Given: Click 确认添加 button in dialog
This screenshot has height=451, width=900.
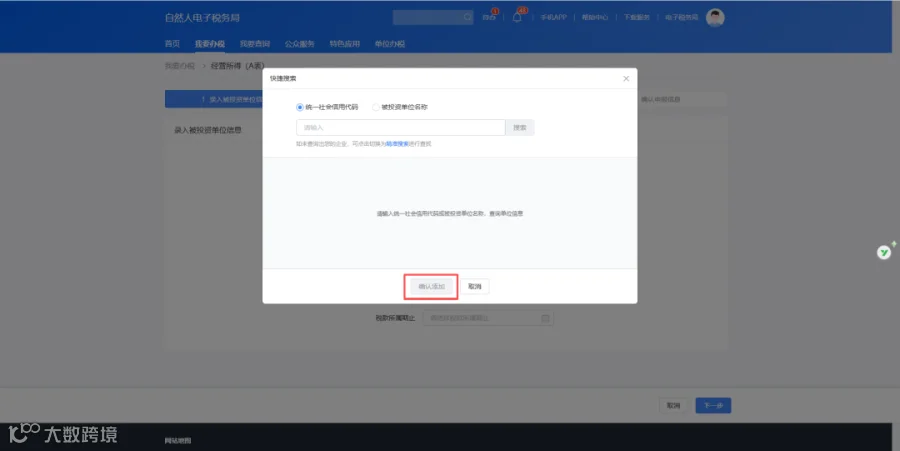Looking at the screenshot, I should tap(432, 286).
